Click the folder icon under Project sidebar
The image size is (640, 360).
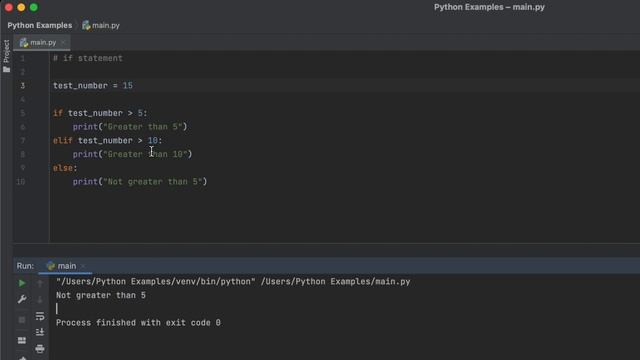click(6, 70)
